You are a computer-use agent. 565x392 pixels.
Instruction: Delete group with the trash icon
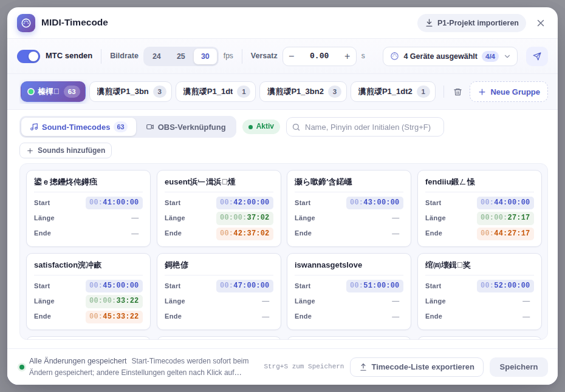457,92
